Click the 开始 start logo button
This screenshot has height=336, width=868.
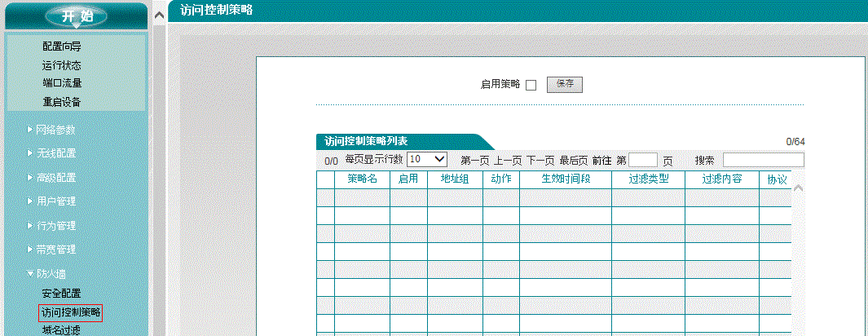pyautogui.click(x=77, y=16)
